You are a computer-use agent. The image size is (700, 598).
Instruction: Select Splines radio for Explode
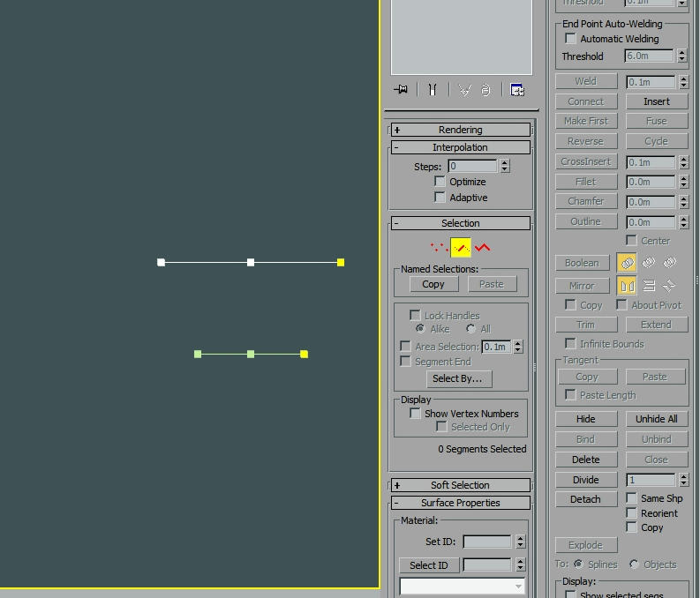pyautogui.click(x=578, y=564)
